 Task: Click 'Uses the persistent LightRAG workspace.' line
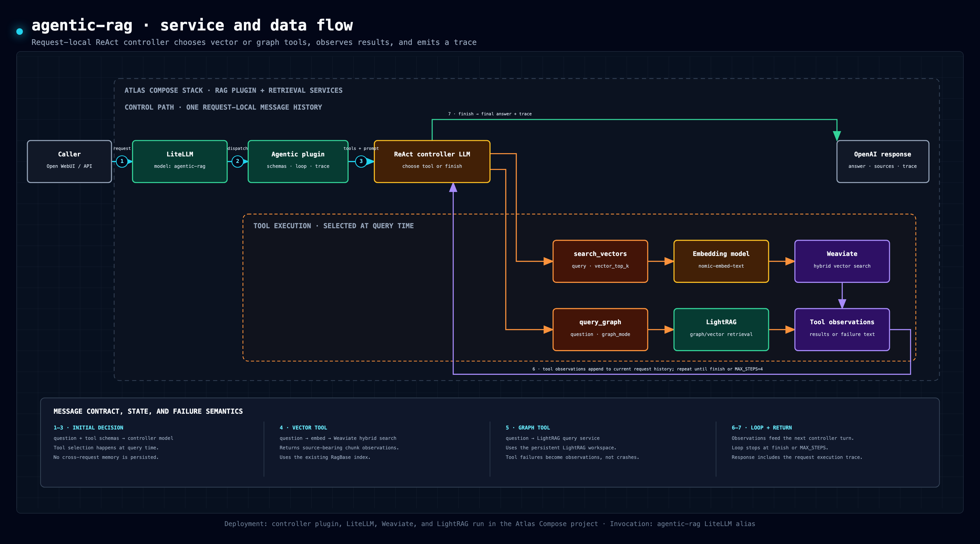(x=561, y=448)
